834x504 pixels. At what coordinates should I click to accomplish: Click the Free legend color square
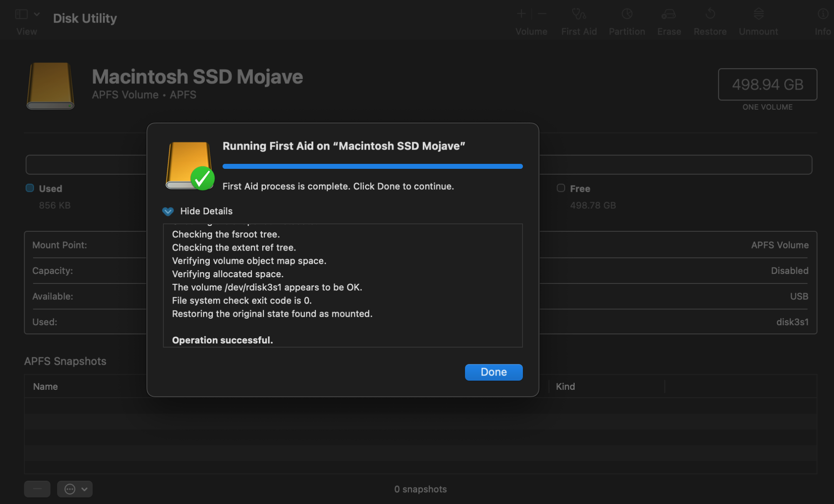pos(560,188)
